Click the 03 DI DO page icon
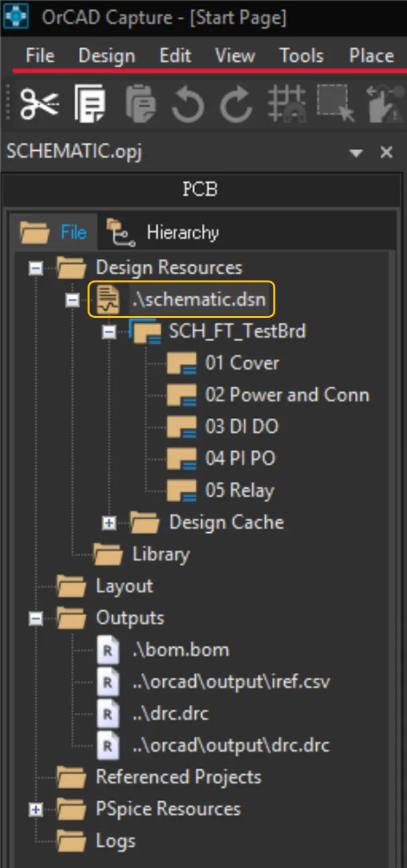Screen dimensions: 407x868 182,427
